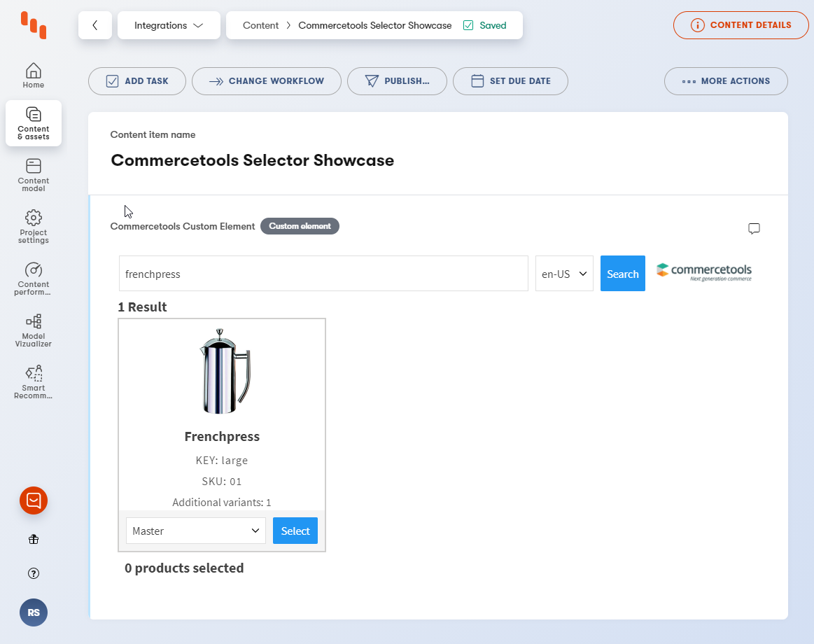The height and width of the screenshot is (644, 814).
Task: Open Content Details panel
Action: tap(741, 25)
